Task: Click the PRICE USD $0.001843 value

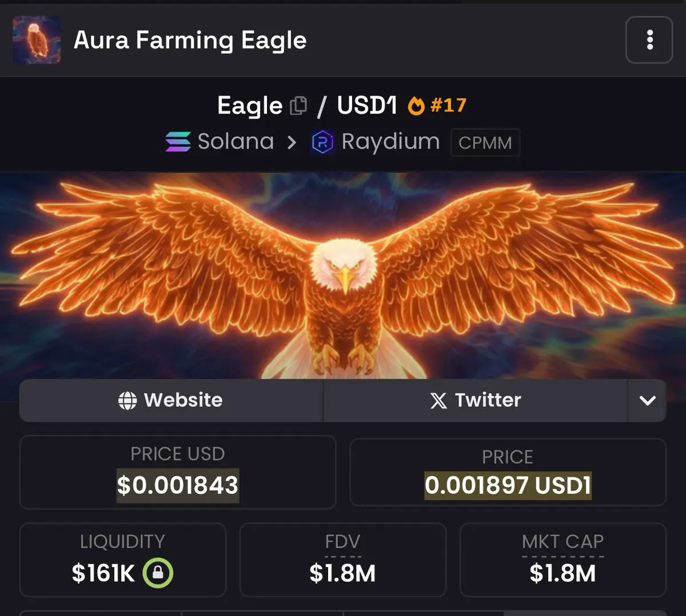Action: pos(178,486)
